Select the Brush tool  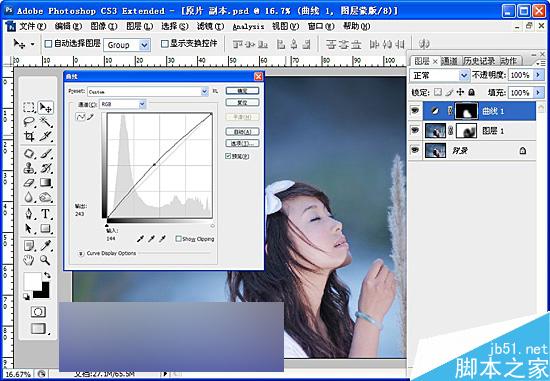pyautogui.click(x=46, y=154)
